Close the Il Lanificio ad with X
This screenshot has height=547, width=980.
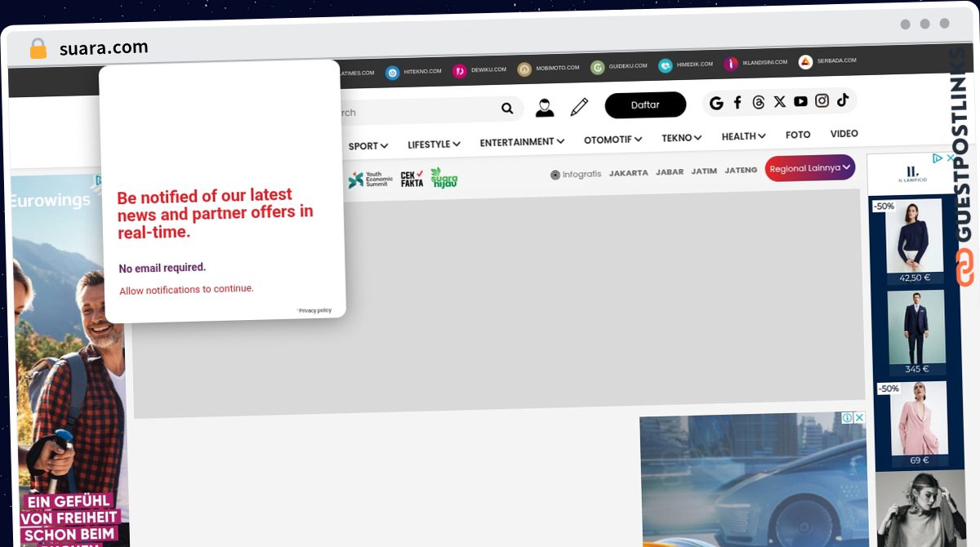(950, 158)
